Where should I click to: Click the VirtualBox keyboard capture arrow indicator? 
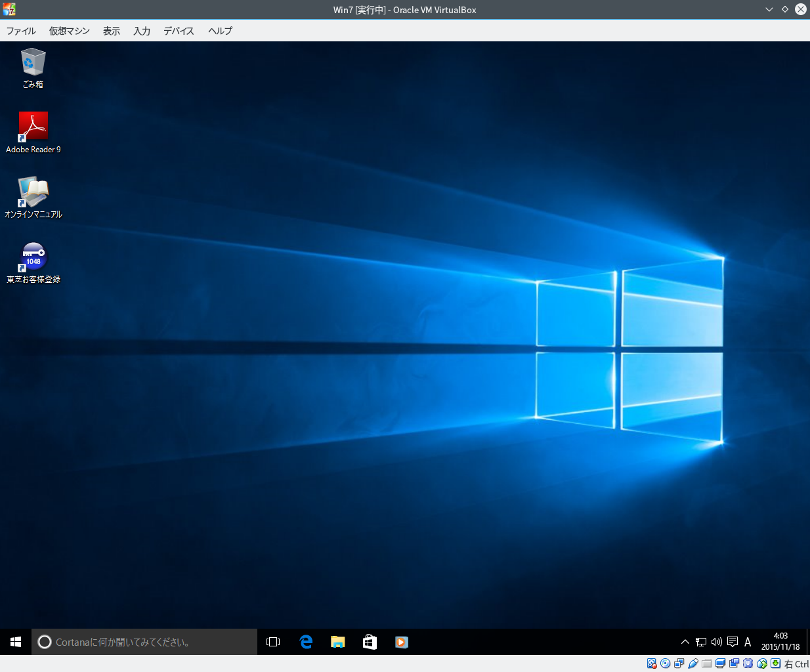pyautogui.click(x=775, y=663)
